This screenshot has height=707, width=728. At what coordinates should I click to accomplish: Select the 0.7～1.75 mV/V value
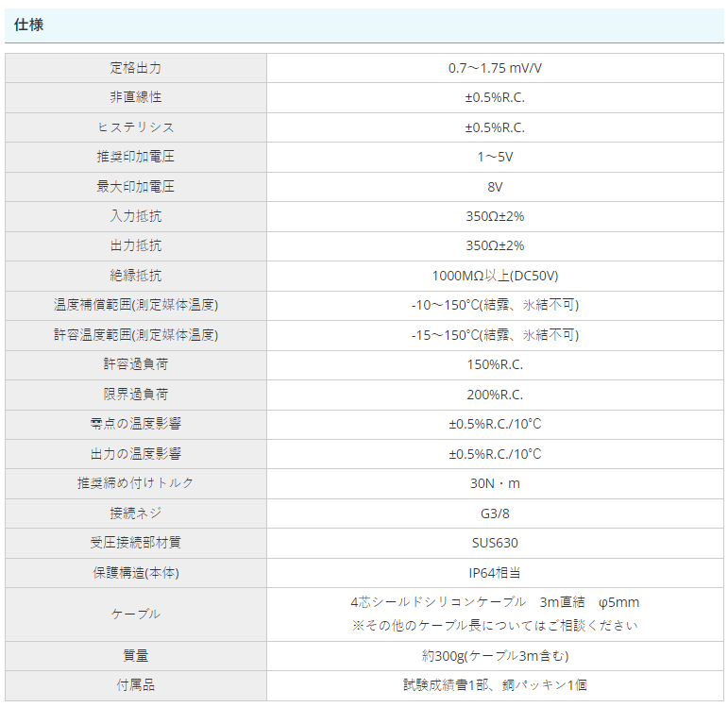pos(495,68)
